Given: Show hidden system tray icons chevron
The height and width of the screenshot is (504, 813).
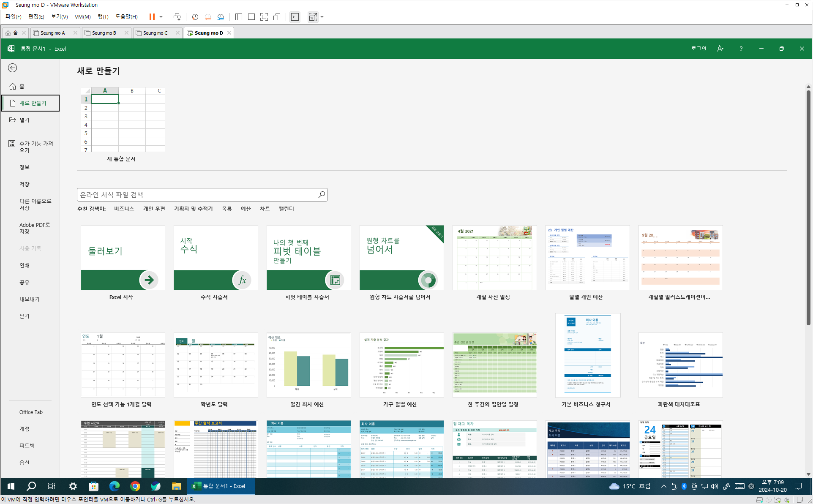Looking at the screenshot, I should (664, 486).
